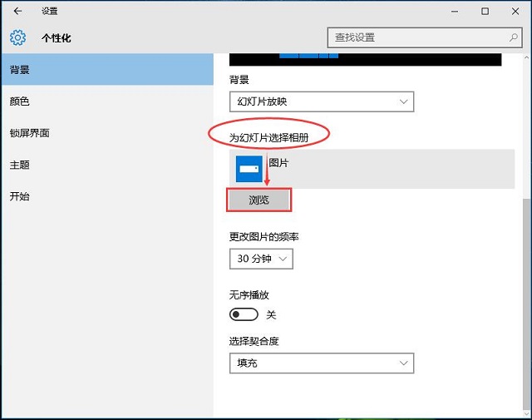Open the 颜色 section in sidebar
The height and width of the screenshot is (420, 532).
[x=20, y=101]
